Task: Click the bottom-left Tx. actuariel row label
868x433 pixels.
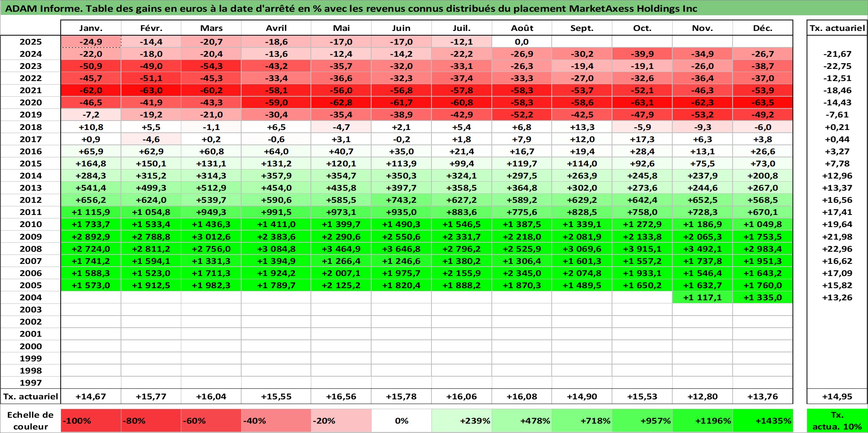Action: coord(31,397)
